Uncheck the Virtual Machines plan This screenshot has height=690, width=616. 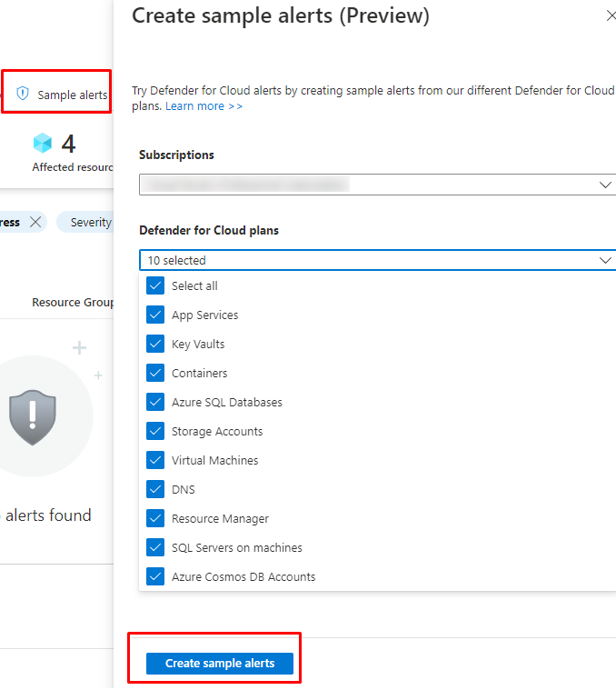155,460
